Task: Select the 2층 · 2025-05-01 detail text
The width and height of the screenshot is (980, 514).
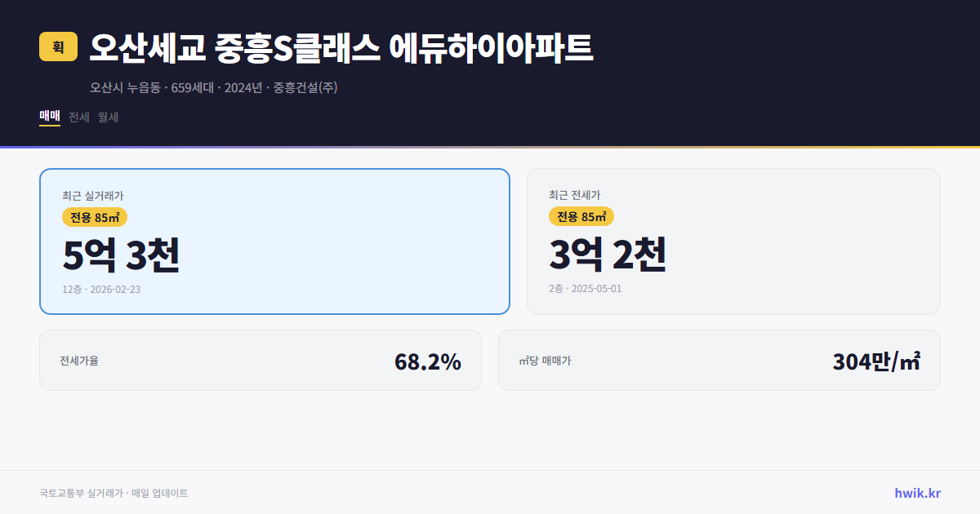Action: tap(586, 290)
